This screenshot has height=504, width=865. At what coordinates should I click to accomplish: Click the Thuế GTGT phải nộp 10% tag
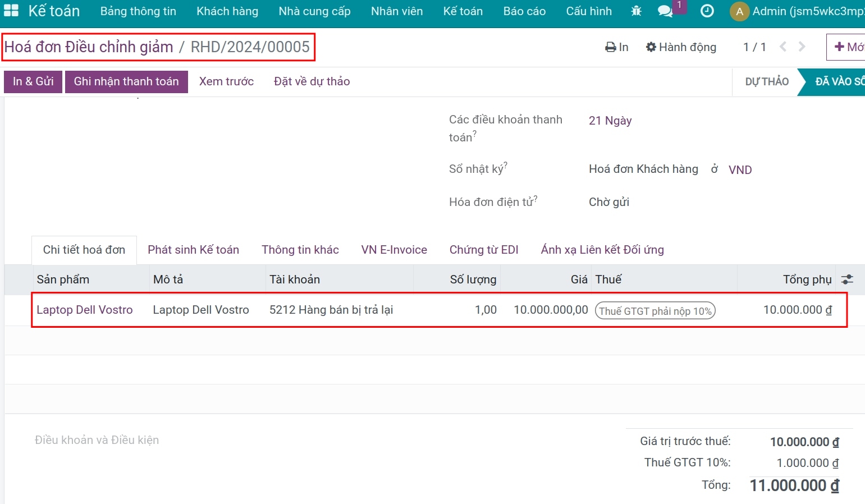coord(655,311)
